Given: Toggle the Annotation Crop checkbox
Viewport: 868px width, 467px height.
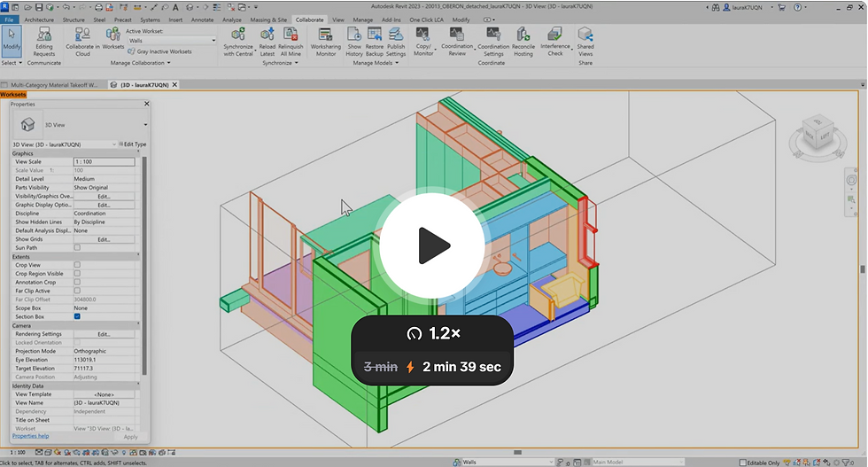Looking at the screenshot, I should pyautogui.click(x=77, y=282).
